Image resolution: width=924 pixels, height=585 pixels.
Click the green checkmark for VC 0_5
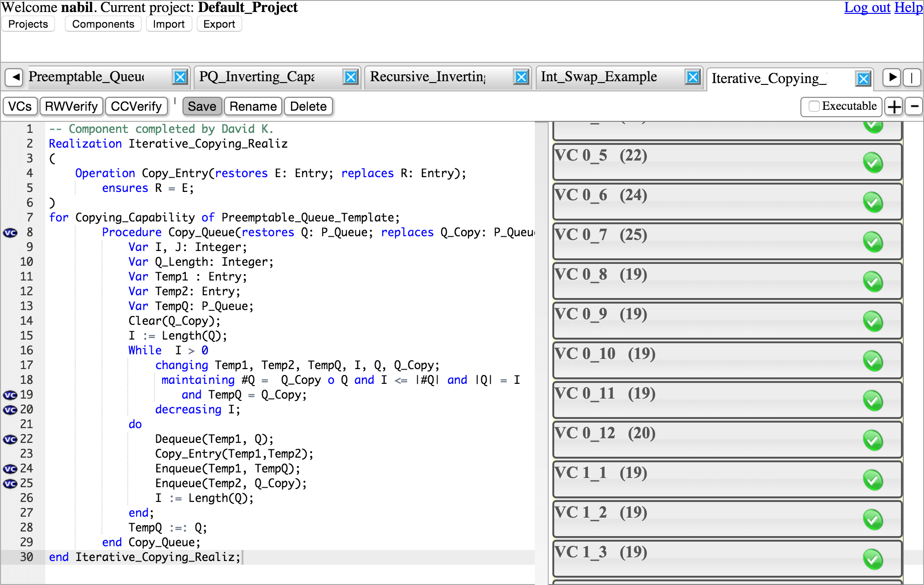click(x=872, y=162)
